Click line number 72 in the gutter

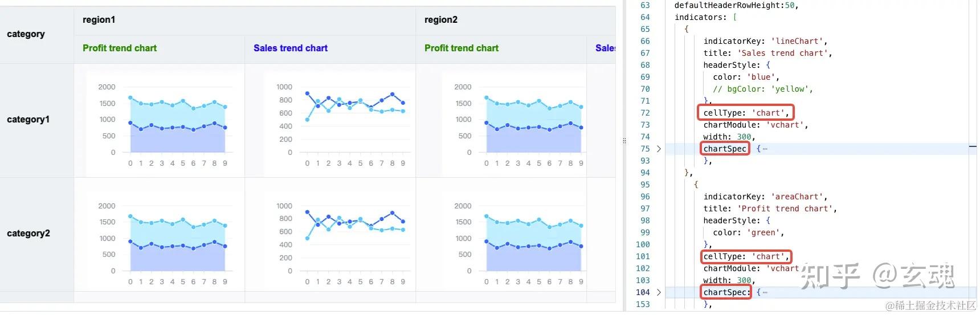tap(645, 113)
